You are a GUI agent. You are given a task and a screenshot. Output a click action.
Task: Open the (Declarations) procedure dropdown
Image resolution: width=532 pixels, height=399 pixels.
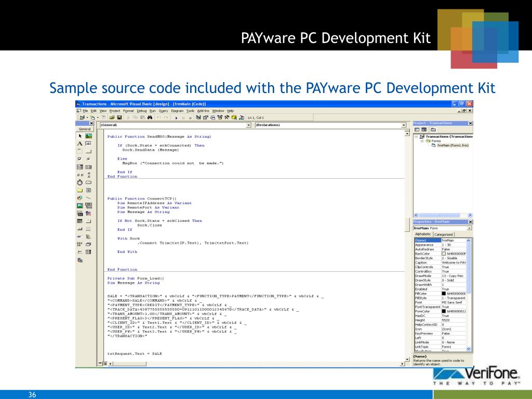click(403, 125)
